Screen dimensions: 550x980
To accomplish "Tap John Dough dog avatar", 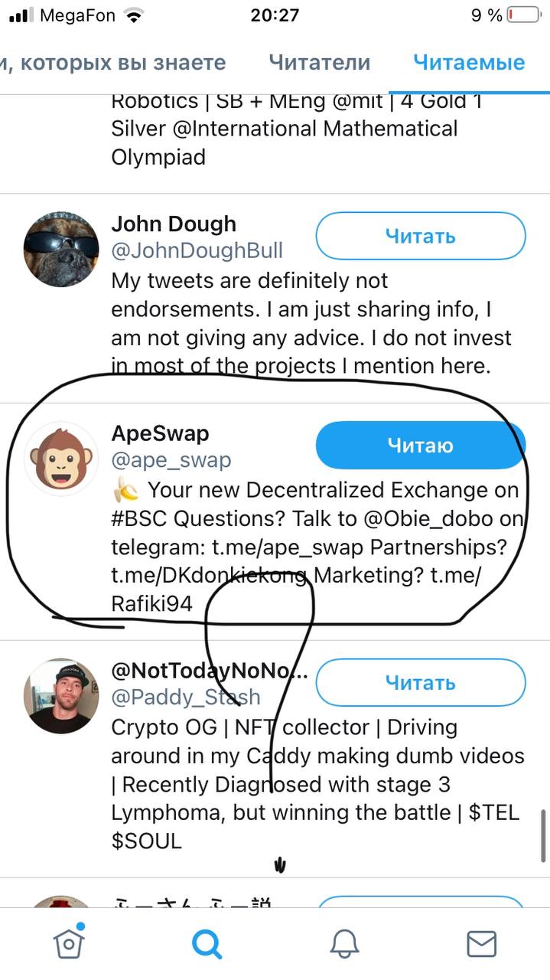I will pyautogui.click(x=62, y=249).
